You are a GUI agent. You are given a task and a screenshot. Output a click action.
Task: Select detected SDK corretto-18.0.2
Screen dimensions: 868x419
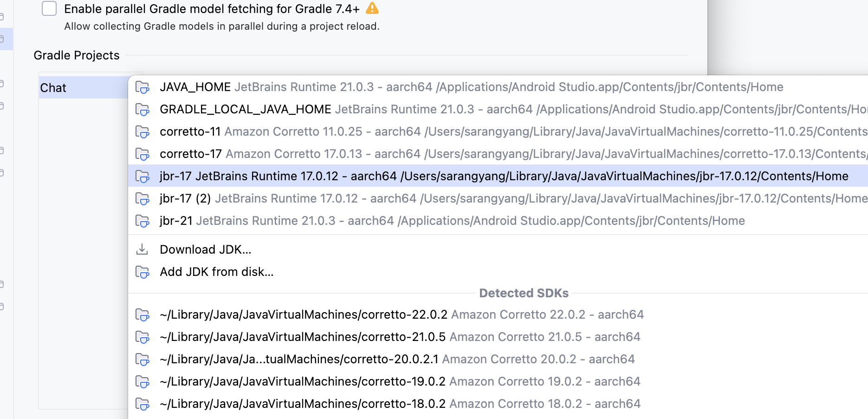click(498, 404)
